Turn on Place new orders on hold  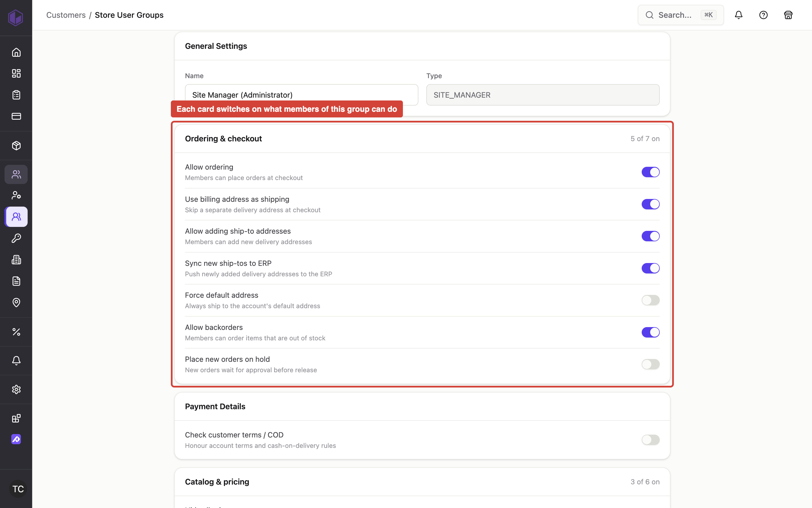coord(650,364)
